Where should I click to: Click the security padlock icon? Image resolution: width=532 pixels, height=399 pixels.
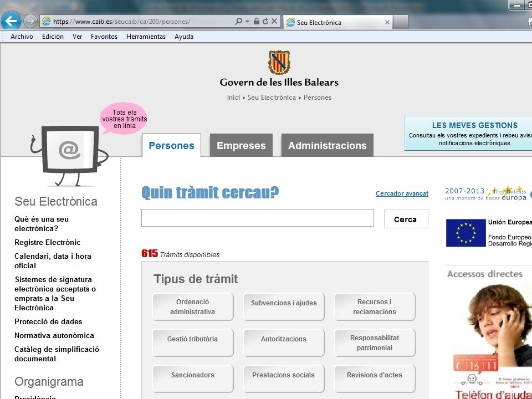[x=257, y=22]
